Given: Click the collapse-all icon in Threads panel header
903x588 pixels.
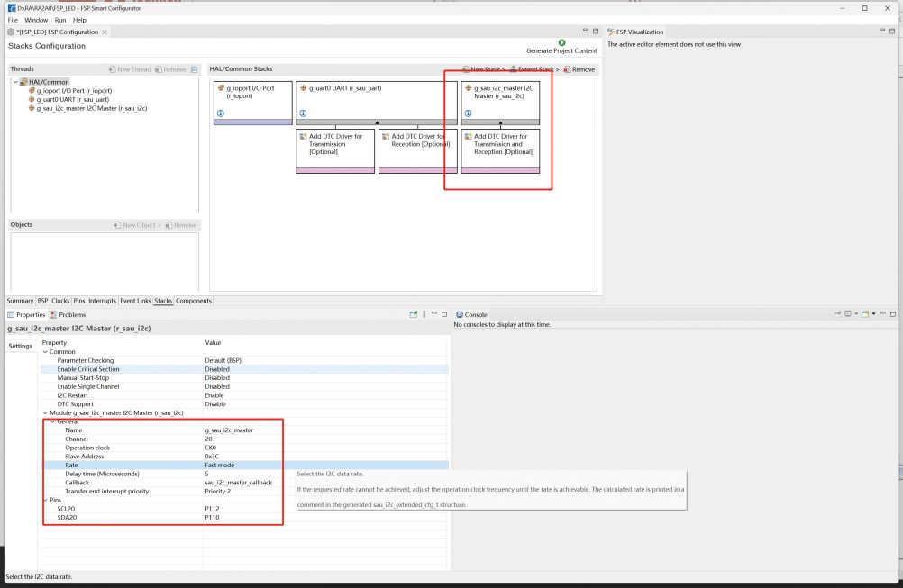Looking at the screenshot, I should (x=194, y=69).
